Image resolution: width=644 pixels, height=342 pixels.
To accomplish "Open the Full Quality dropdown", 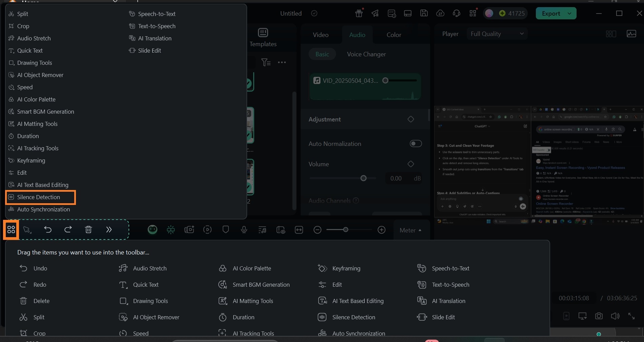I will coord(497,34).
